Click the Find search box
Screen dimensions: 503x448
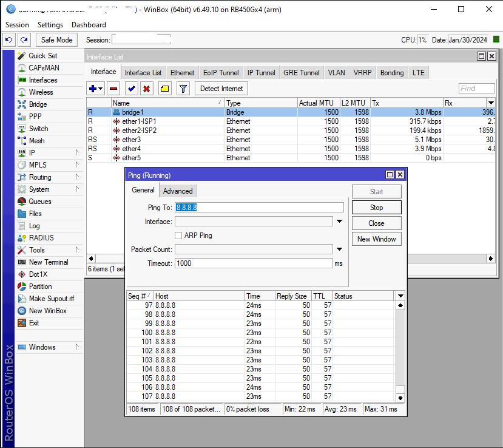[476, 89]
